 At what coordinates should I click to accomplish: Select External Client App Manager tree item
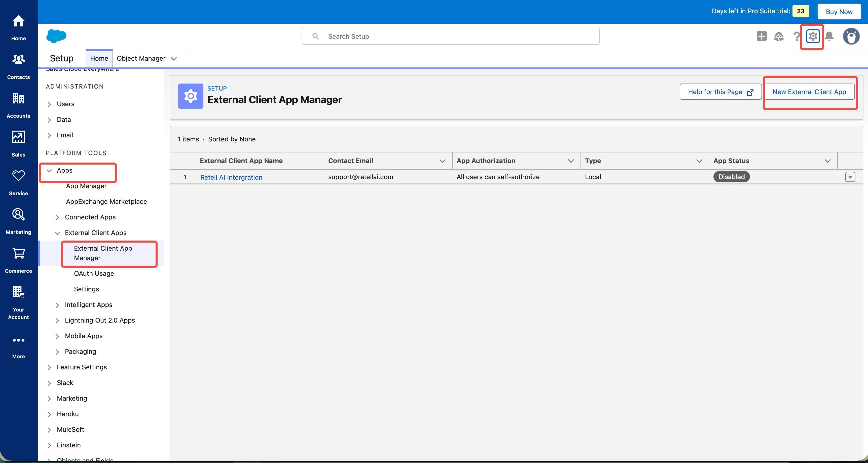coord(103,253)
